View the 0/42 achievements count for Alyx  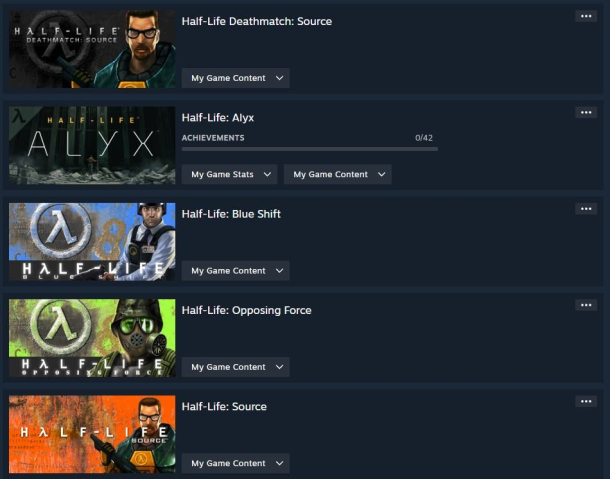click(x=424, y=138)
